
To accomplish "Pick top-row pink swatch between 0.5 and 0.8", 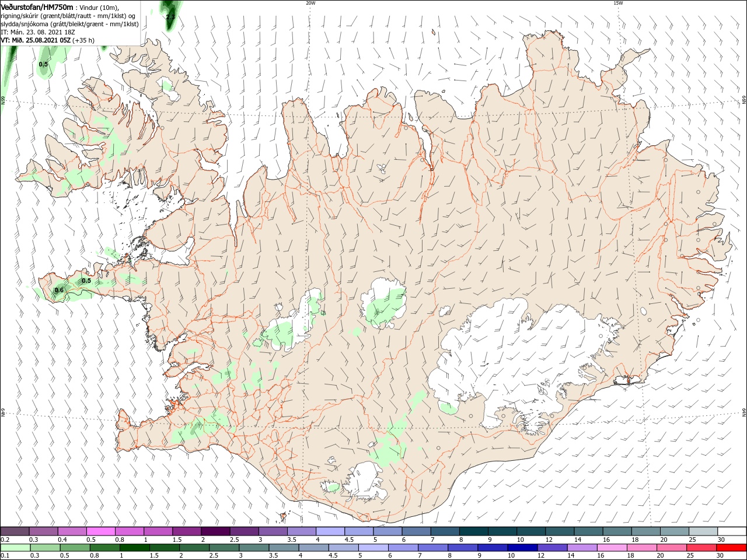I will coord(100,531).
